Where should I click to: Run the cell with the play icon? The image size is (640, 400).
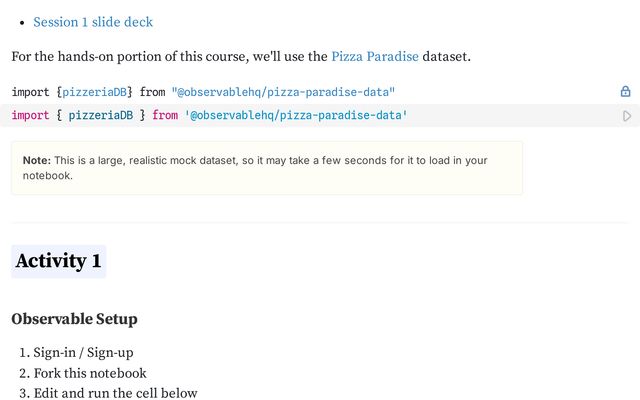[x=627, y=116]
